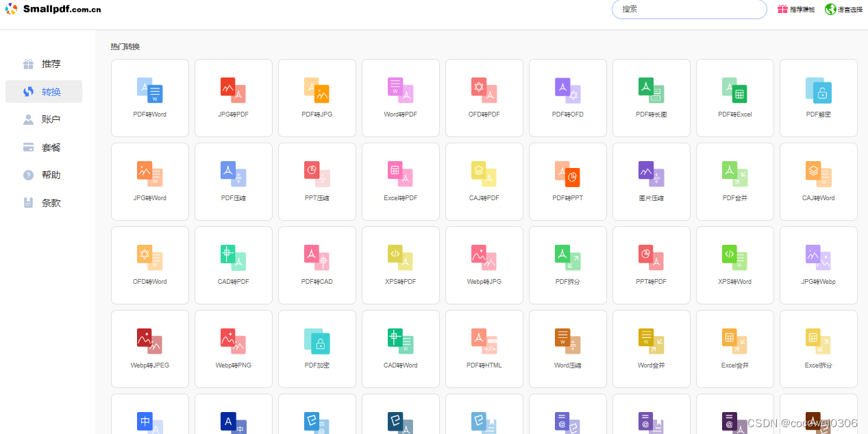The image size is (868, 434).
Task: Open the CAJ转Word converter
Action: coord(818,182)
